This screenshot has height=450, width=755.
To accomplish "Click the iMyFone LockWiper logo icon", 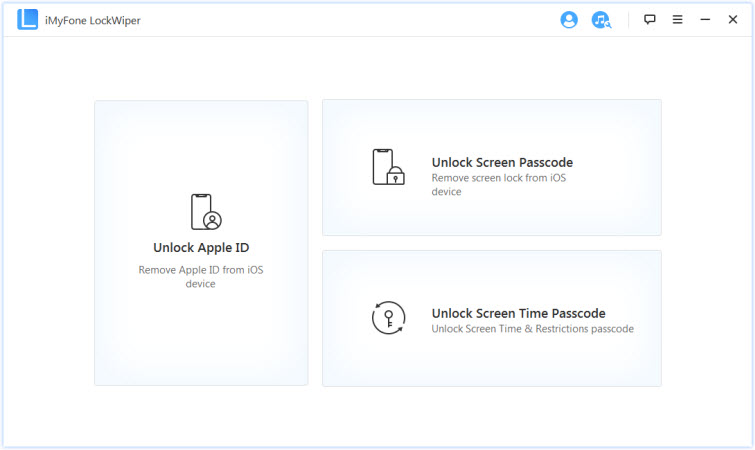I will tap(27, 20).
